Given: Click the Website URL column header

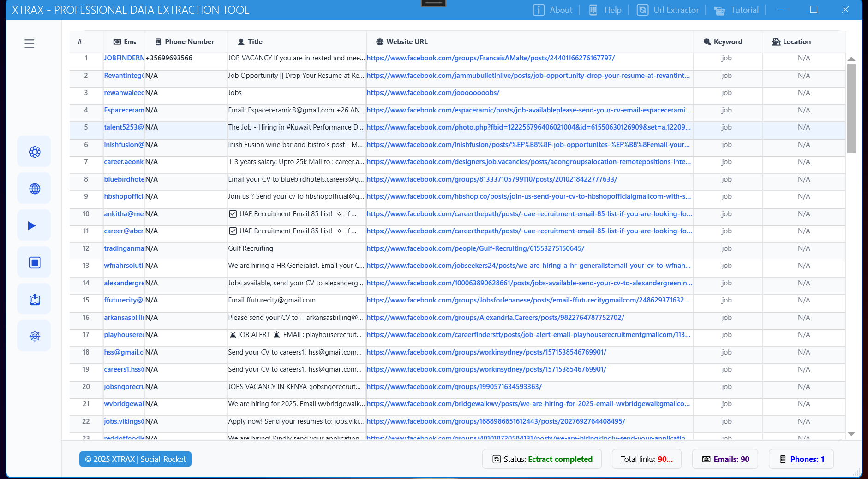Looking at the screenshot, I should click(530, 42).
